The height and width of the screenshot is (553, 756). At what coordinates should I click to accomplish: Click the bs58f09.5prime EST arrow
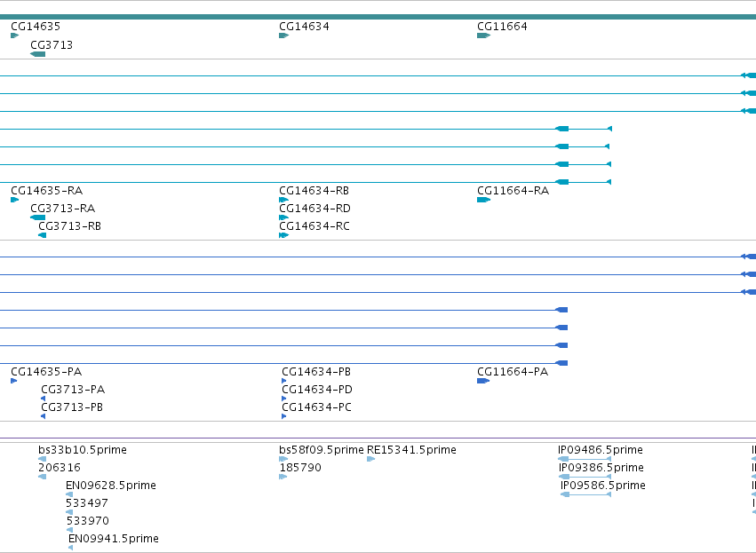point(283,459)
